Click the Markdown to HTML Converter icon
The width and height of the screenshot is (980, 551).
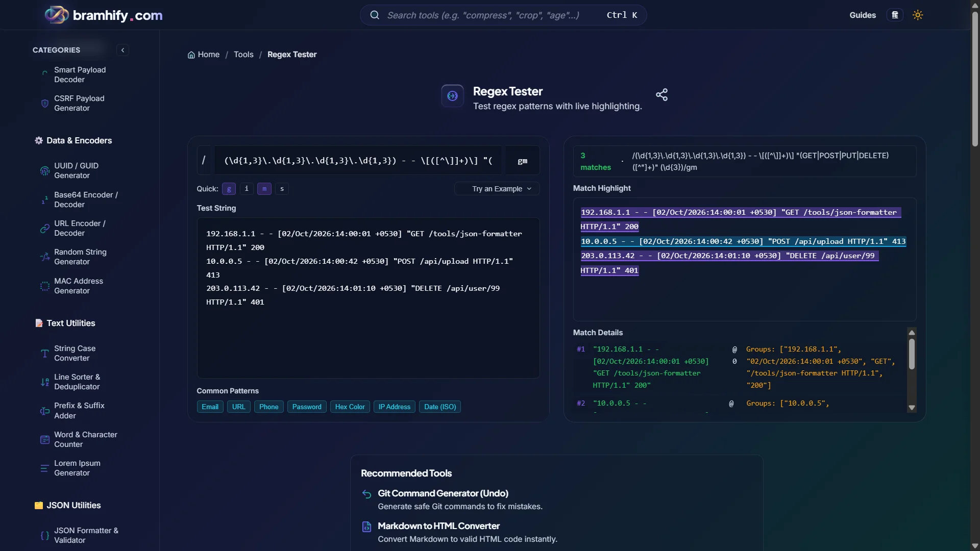click(x=366, y=527)
